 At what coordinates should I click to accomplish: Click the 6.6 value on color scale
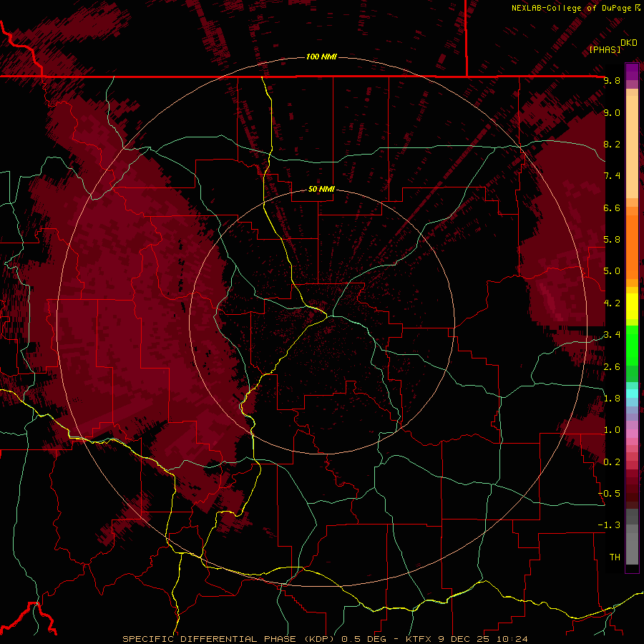(x=612, y=208)
